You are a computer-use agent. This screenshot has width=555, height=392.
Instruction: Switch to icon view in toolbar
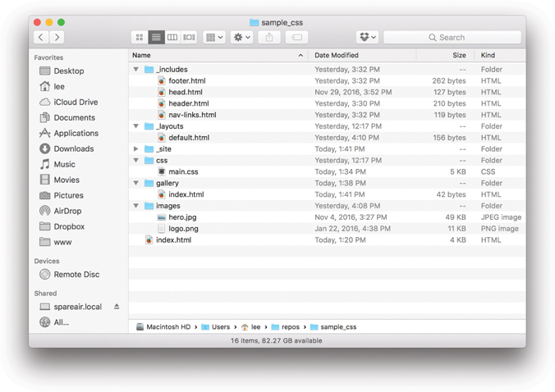click(x=140, y=37)
